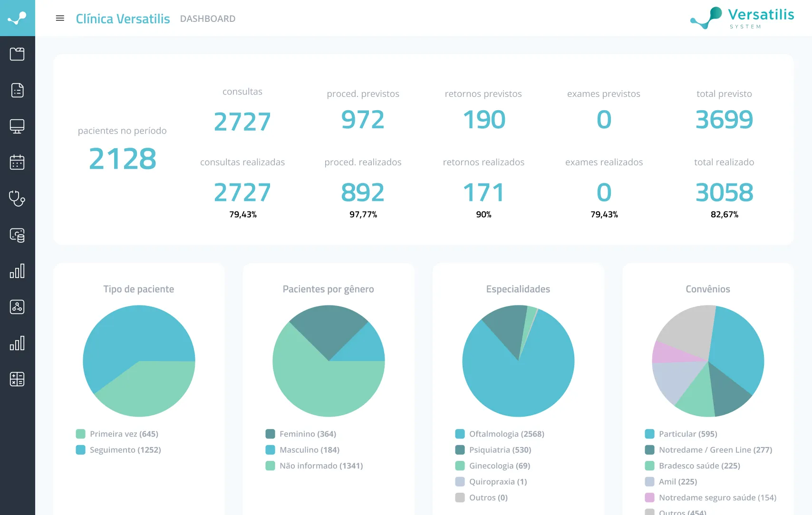Open the document list icon in sidebar
812x515 pixels.
point(17,90)
